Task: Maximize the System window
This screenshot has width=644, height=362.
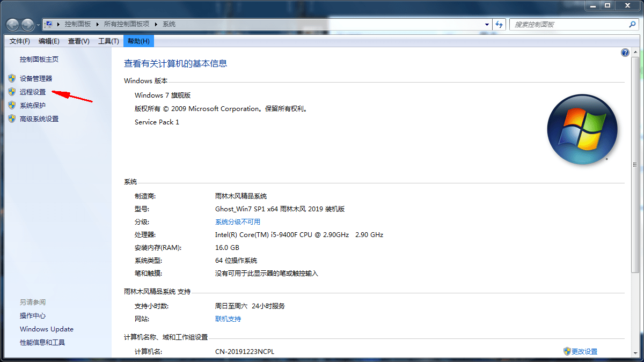Action: point(607,5)
